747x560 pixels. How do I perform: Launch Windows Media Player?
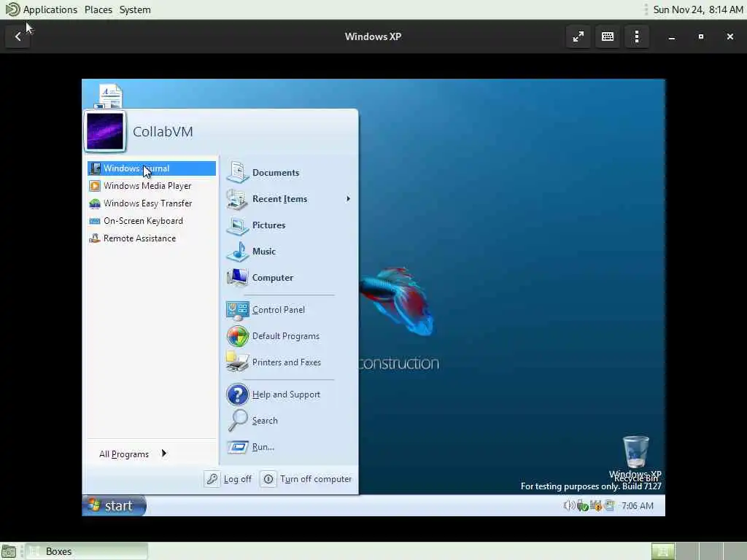152,186
